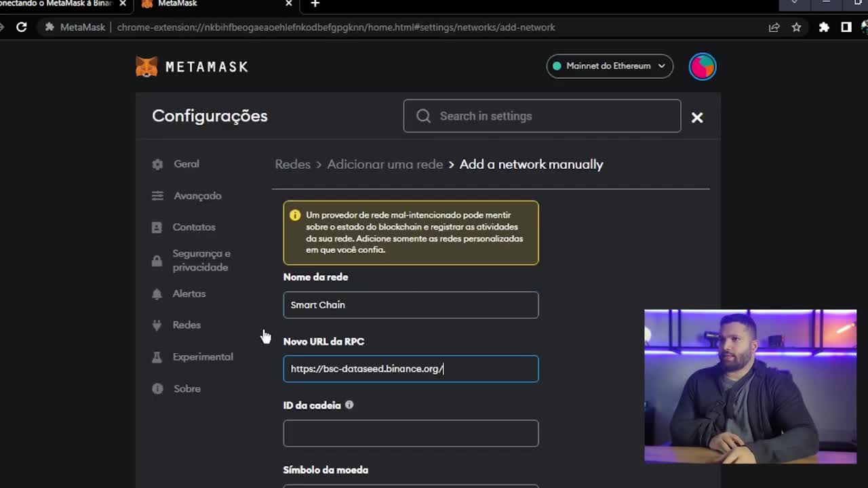Open a new browser tab
The image size is (868, 488).
[315, 4]
